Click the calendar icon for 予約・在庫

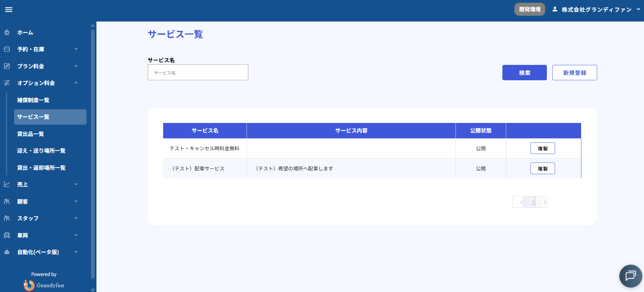(7, 49)
